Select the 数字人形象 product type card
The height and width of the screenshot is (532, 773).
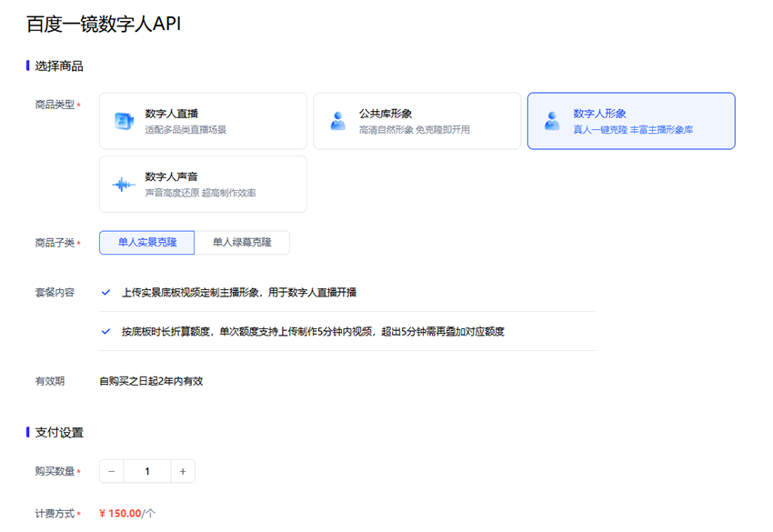click(631, 121)
